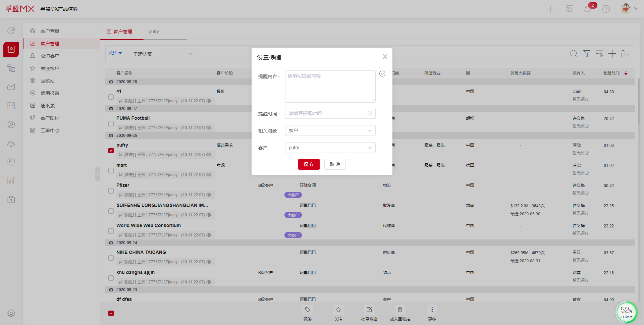
Task: Check the Pfizer row checkbox
Action: point(111,191)
